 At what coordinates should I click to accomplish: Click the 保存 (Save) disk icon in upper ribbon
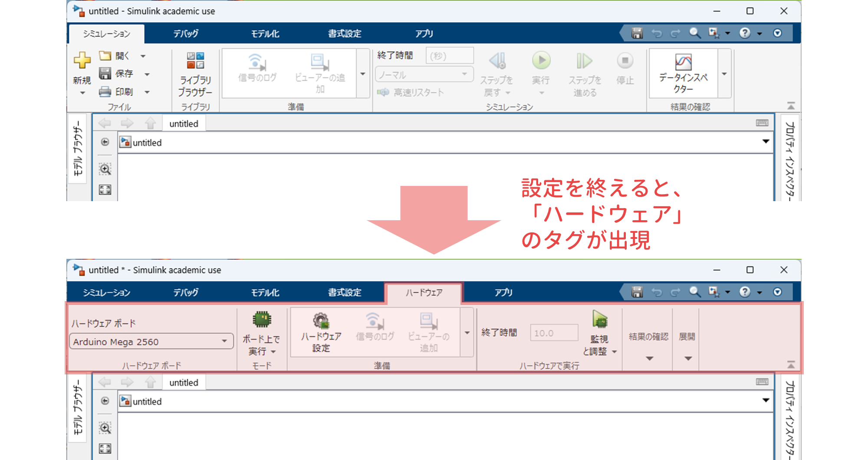coord(105,73)
